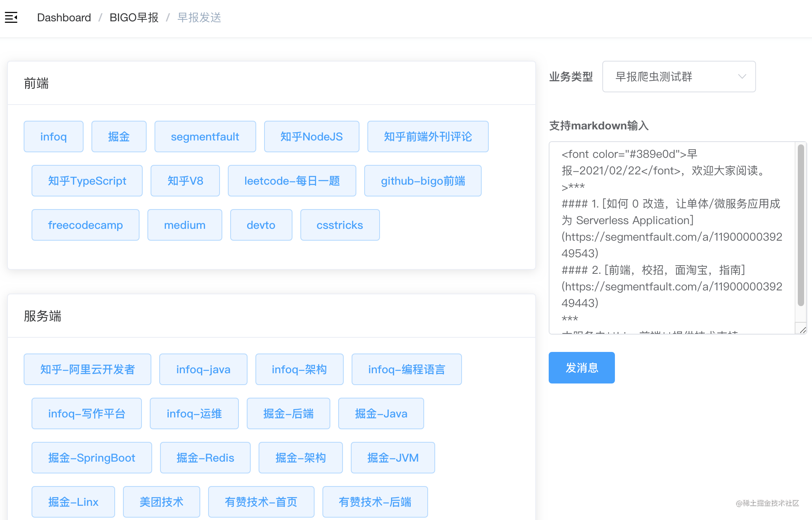The height and width of the screenshot is (520, 812).
Task: Select the 美团技术 tag
Action: [161, 502]
